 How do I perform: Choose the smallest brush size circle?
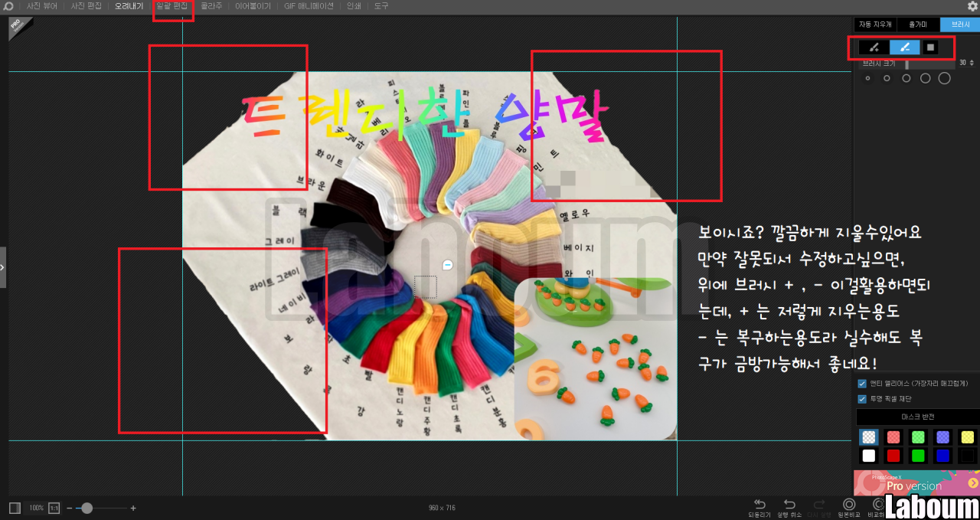click(867, 78)
